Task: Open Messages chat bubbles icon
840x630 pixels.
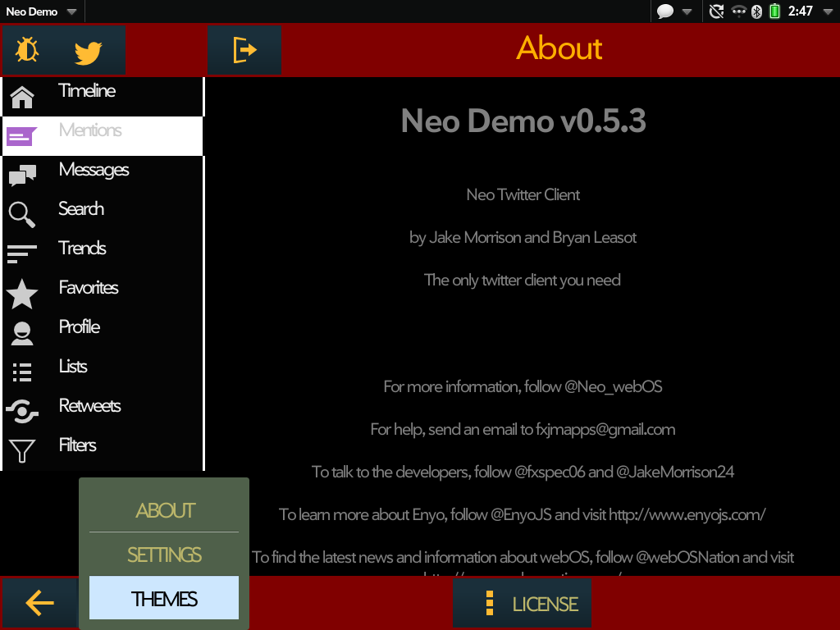Action: (x=22, y=176)
